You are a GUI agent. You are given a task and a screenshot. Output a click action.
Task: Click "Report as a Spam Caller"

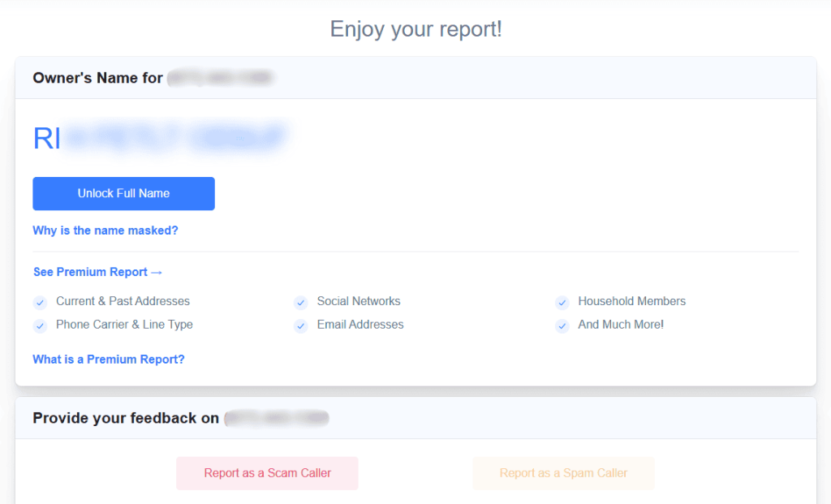tap(563, 473)
